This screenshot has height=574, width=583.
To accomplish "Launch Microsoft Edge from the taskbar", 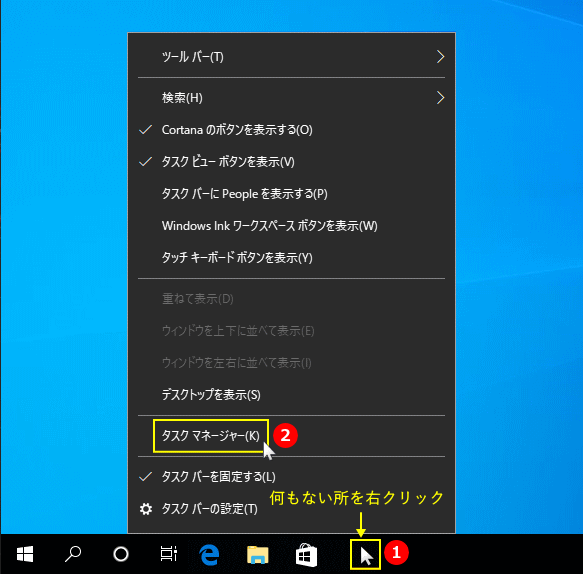I will (209, 555).
